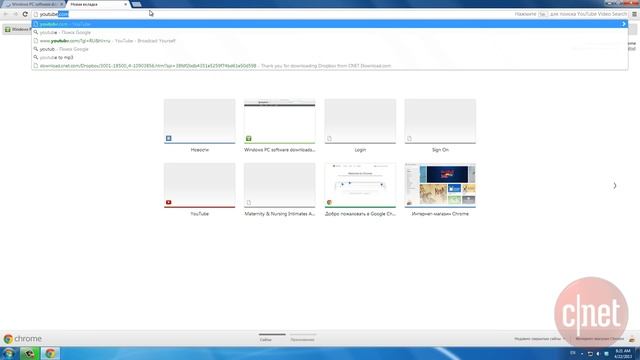Click the second taskbar program icon
Screen dimensions: 640x360
pyautogui.click(x=29, y=353)
